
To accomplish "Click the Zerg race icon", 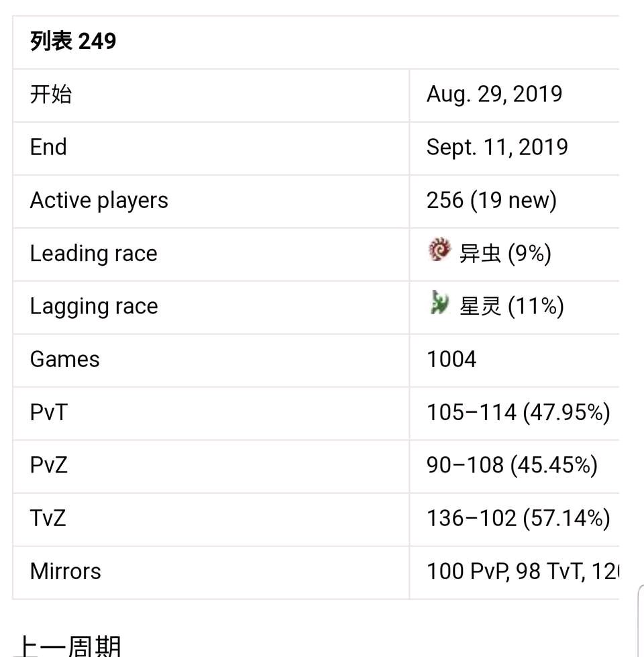I will [x=439, y=250].
